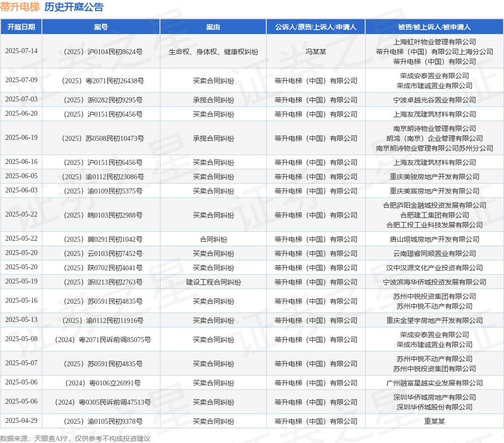The image size is (504, 443).
Task: Click defendant 宁波滨海华侨城投资发展有限公司
Action: click(435, 282)
